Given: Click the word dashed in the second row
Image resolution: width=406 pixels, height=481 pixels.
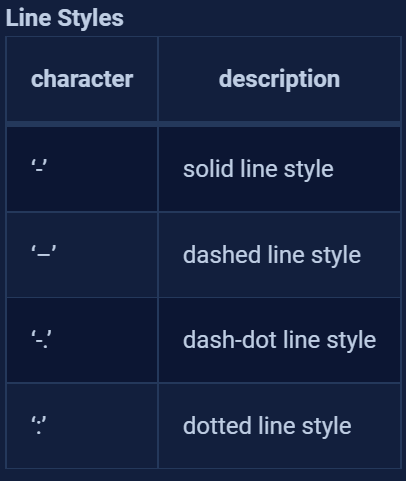Looking at the screenshot, I should [x=222, y=255].
